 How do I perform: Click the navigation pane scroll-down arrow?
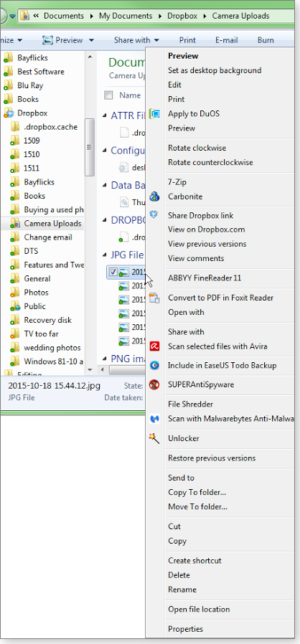tap(90, 370)
